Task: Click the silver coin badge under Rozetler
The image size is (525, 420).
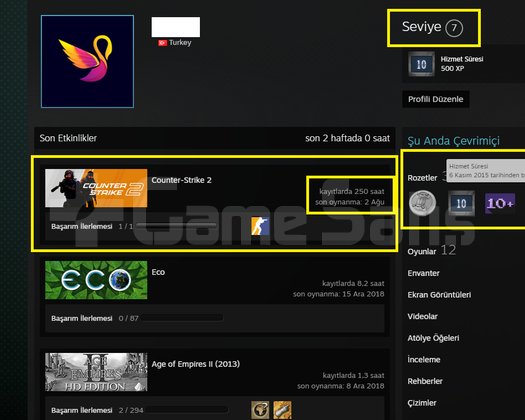Action: tap(423, 203)
